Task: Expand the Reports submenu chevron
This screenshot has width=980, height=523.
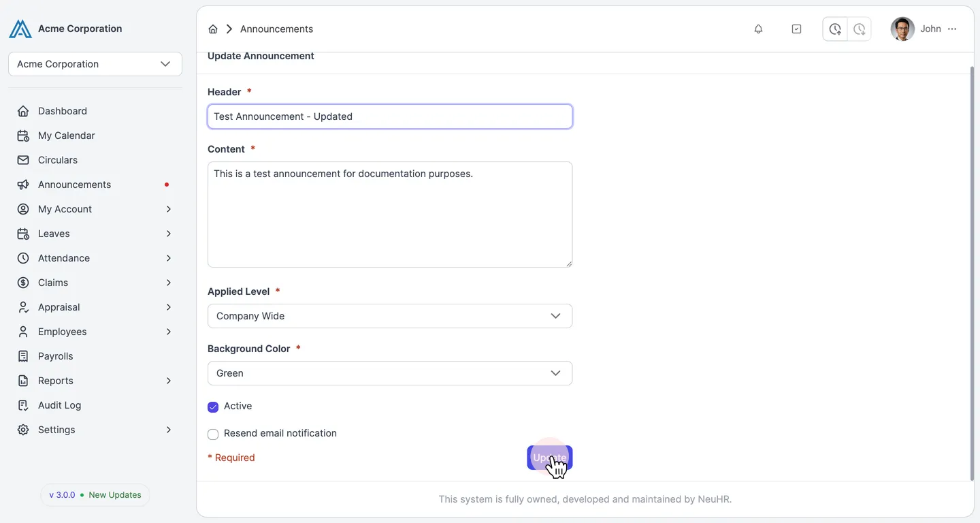Action: tap(169, 381)
